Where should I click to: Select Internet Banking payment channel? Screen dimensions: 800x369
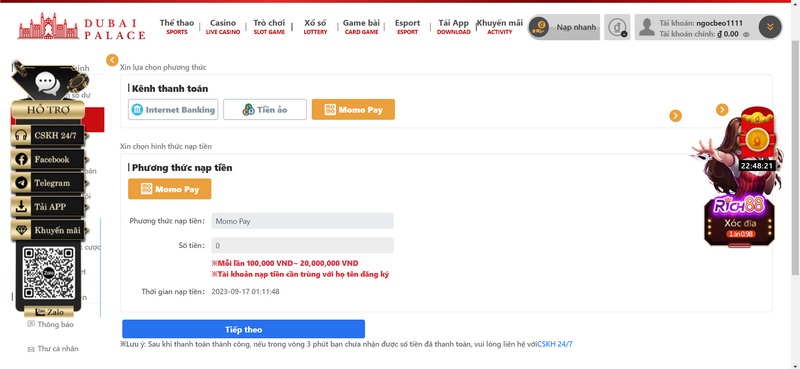(173, 110)
